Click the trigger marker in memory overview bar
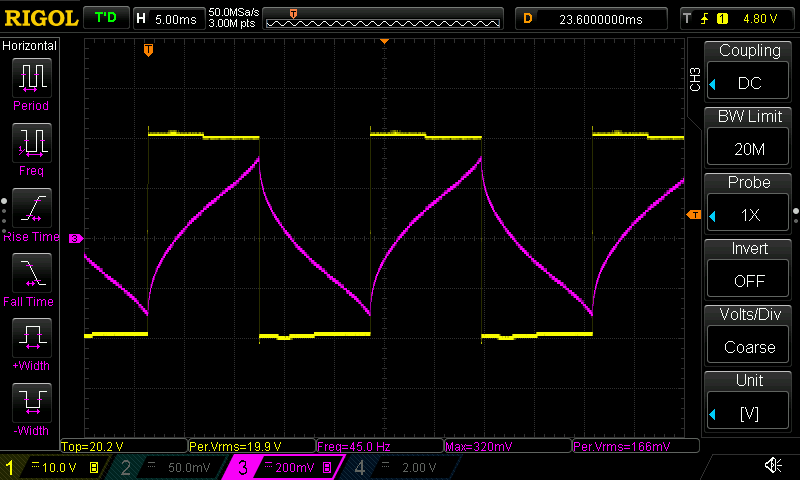The image size is (800, 480). pyautogui.click(x=293, y=14)
